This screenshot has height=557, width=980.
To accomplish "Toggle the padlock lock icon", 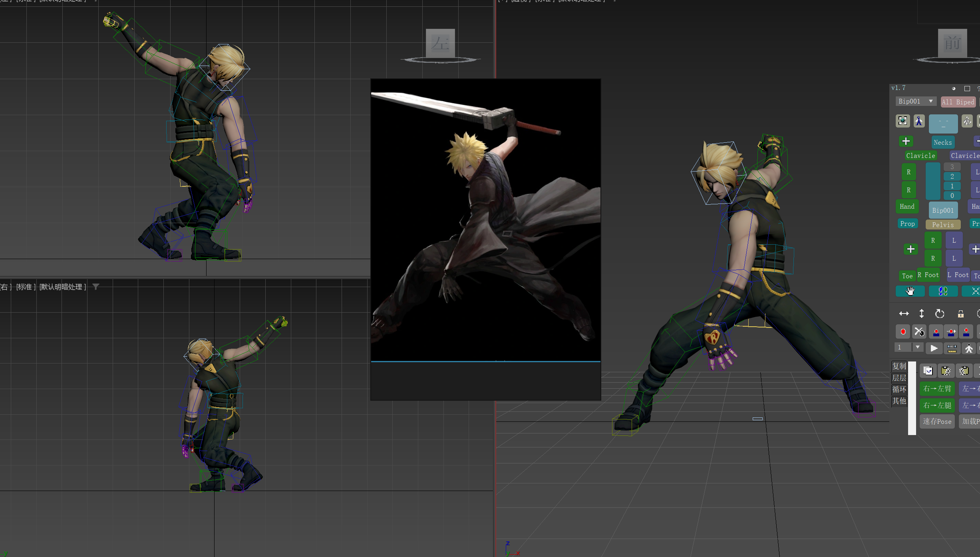I will [x=961, y=314].
